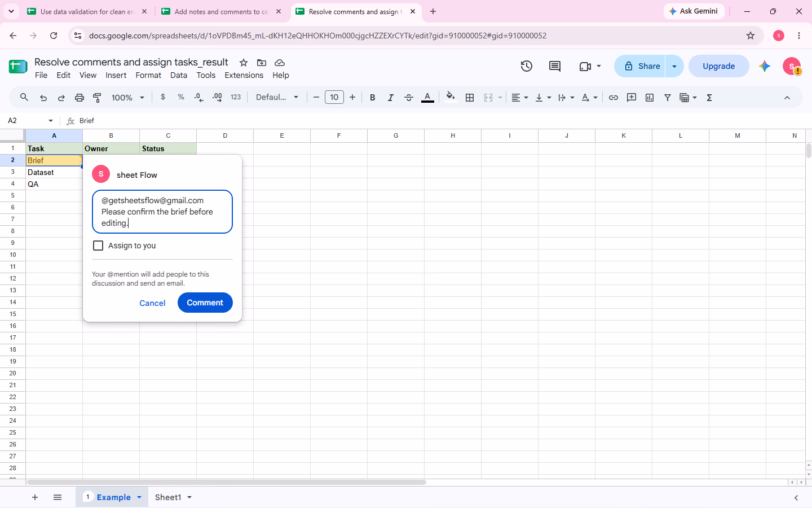This screenshot has height=508, width=812.
Task: Expand the Share options arrow
Action: click(674, 66)
